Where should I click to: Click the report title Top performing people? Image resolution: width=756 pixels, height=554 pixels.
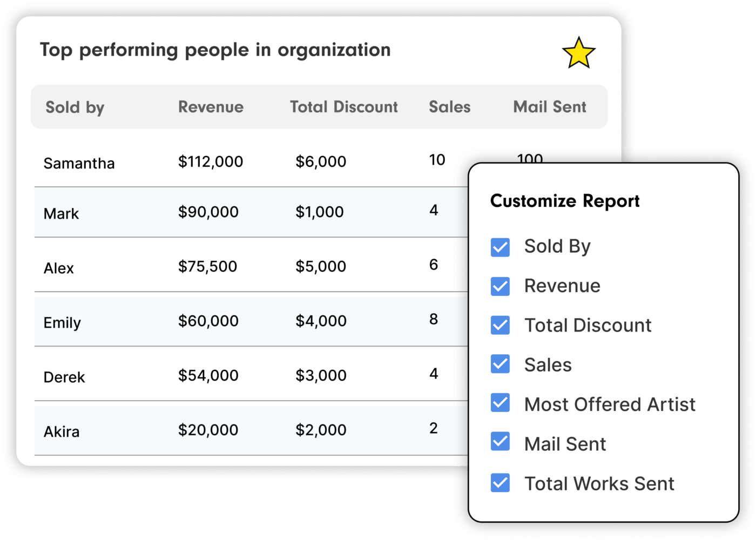click(x=215, y=50)
